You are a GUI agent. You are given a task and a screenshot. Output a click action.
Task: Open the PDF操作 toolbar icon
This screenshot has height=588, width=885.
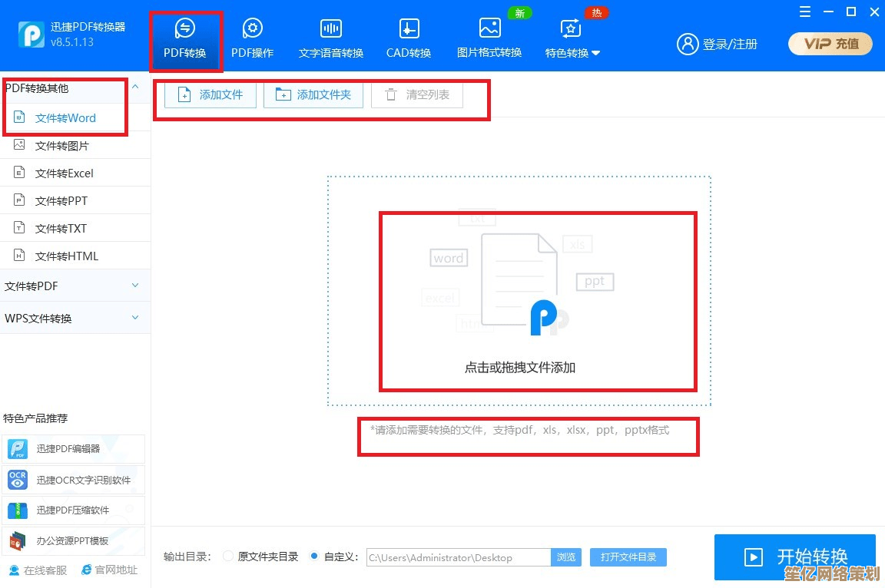coord(252,30)
